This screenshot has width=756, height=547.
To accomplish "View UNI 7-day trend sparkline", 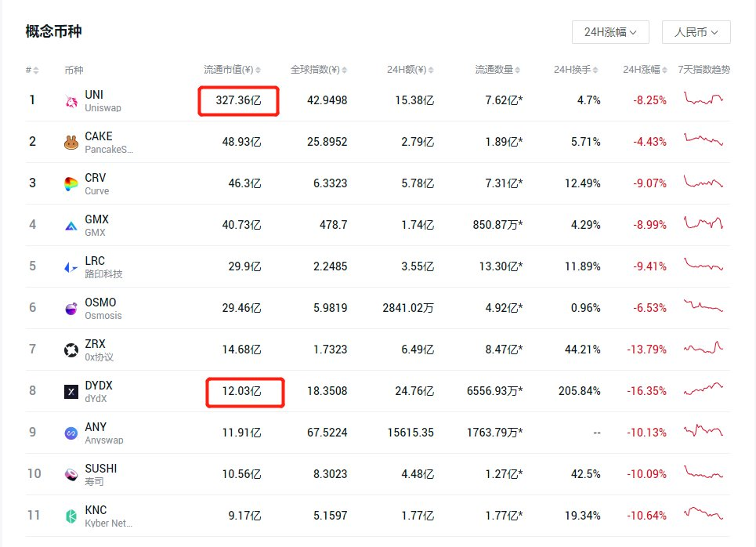I will pyautogui.click(x=704, y=99).
